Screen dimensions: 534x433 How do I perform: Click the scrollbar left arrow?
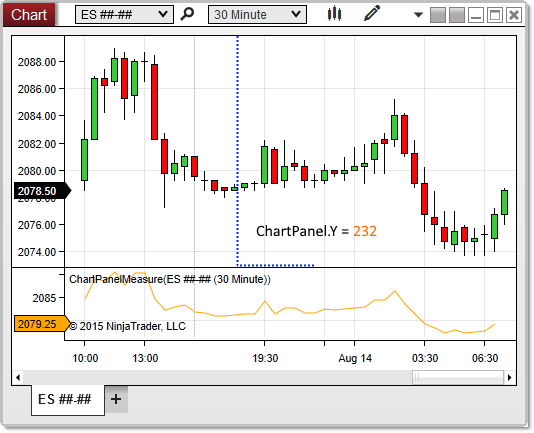18,377
